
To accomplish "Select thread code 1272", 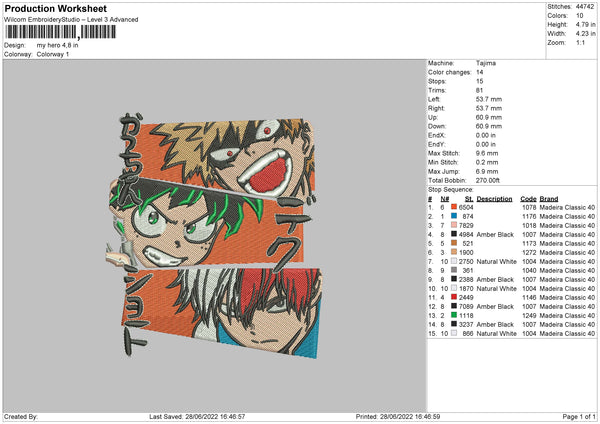I will pos(529,253).
